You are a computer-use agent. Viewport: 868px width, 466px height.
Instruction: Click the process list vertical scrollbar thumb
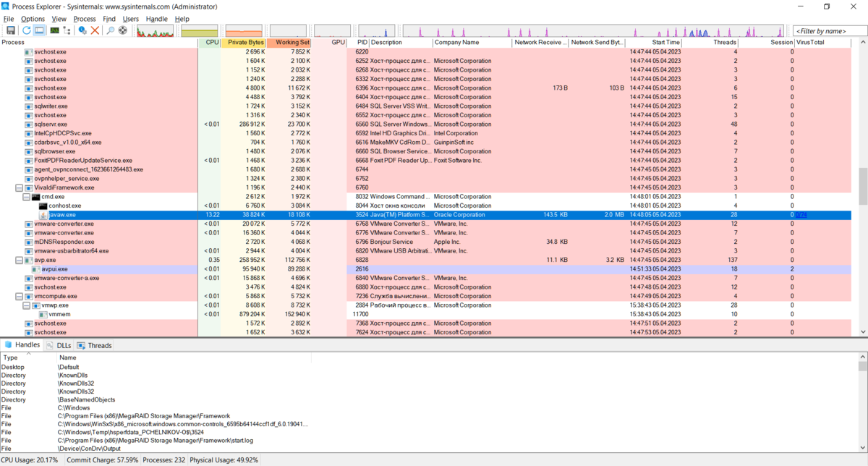click(863, 186)
